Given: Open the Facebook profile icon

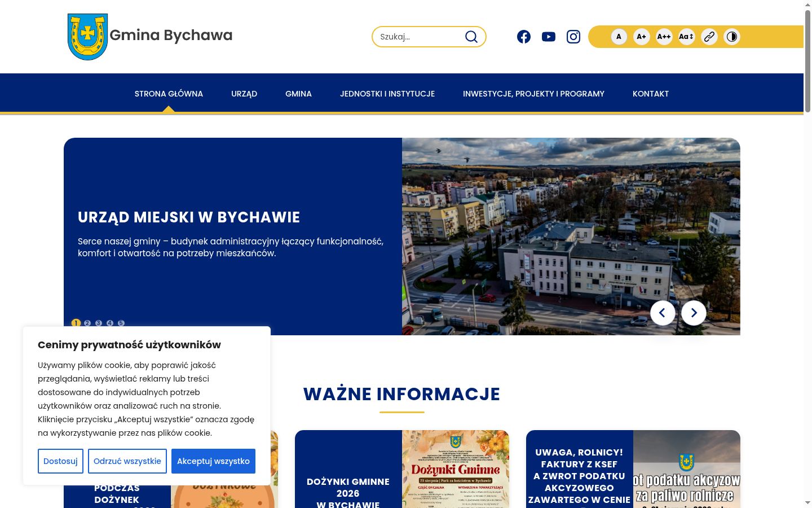Looking at the screenshot, I should 524,37.
